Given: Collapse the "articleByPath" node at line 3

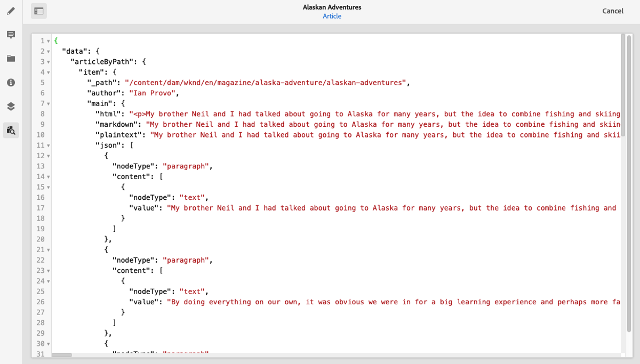Looking at the screenshot, I should (49, 61).
